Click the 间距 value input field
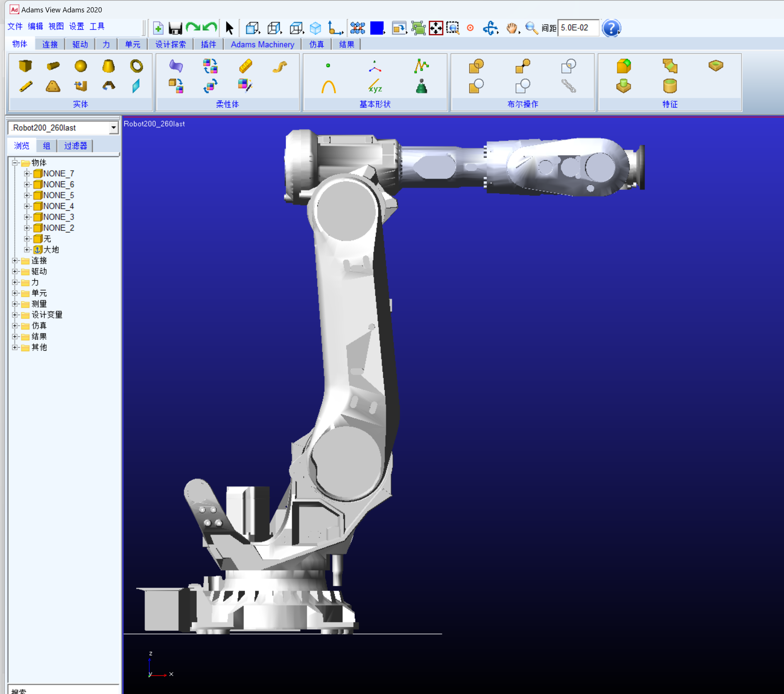This screenshot has width=784, height=694. coord(578,28)
